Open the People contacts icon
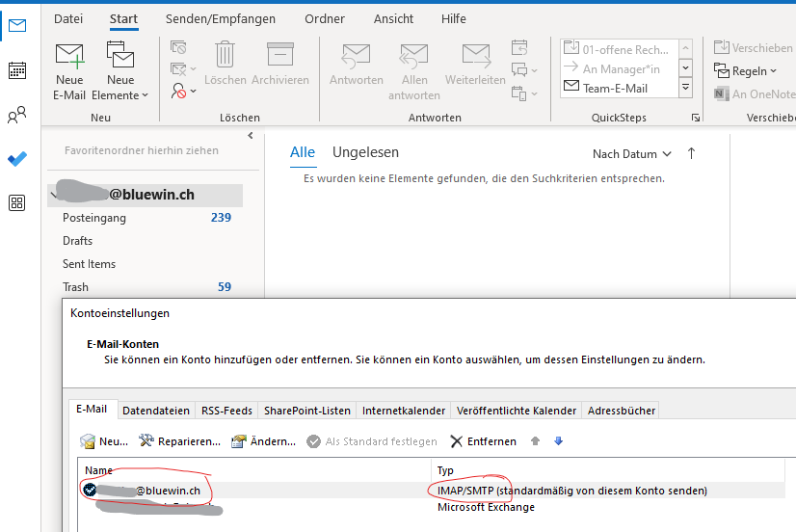The image size is (796, 532). (x=16, y=116)
